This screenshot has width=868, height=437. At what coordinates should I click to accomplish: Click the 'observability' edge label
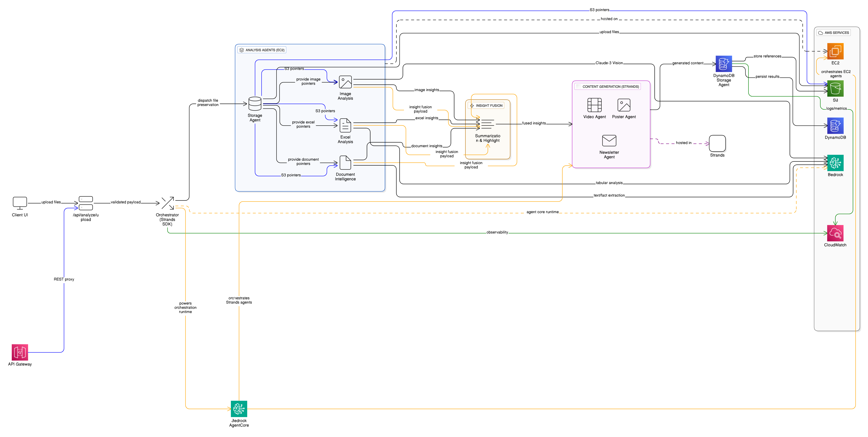(497, 232)
